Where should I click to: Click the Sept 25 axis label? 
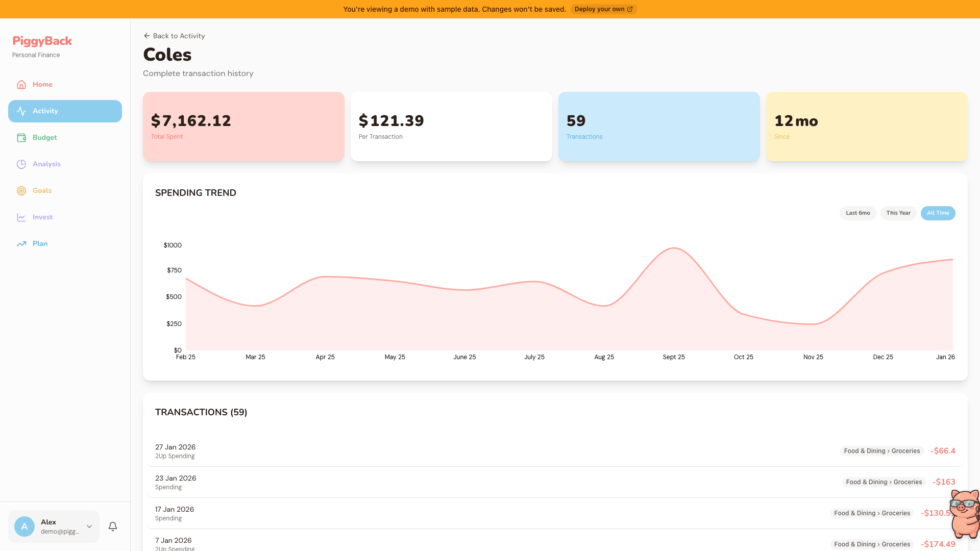[x=674, y=357]
